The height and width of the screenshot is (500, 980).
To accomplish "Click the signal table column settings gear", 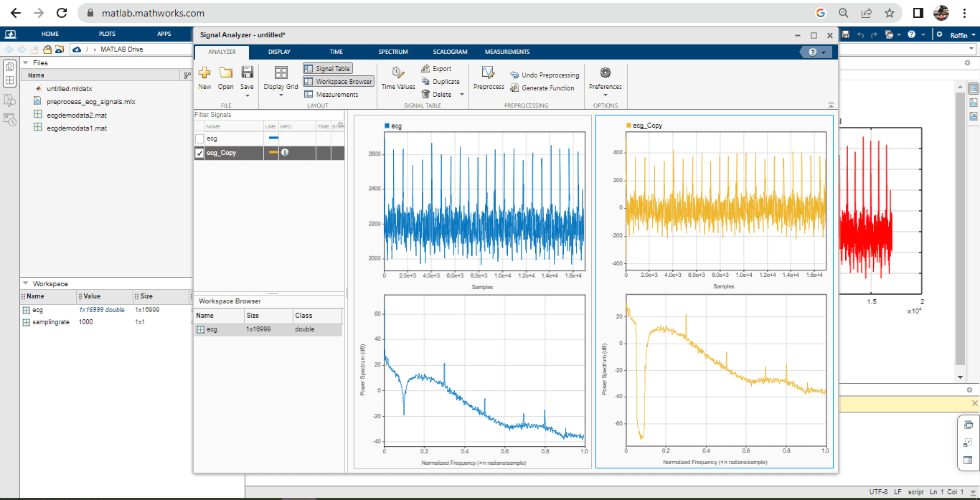I will click(340, 123).
